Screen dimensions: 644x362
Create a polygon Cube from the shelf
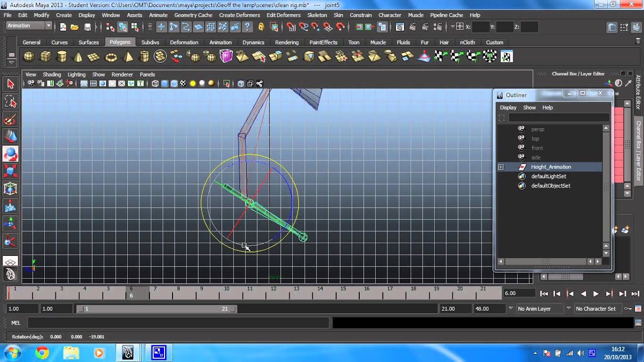pyautogui.click(x=45, y=56)
